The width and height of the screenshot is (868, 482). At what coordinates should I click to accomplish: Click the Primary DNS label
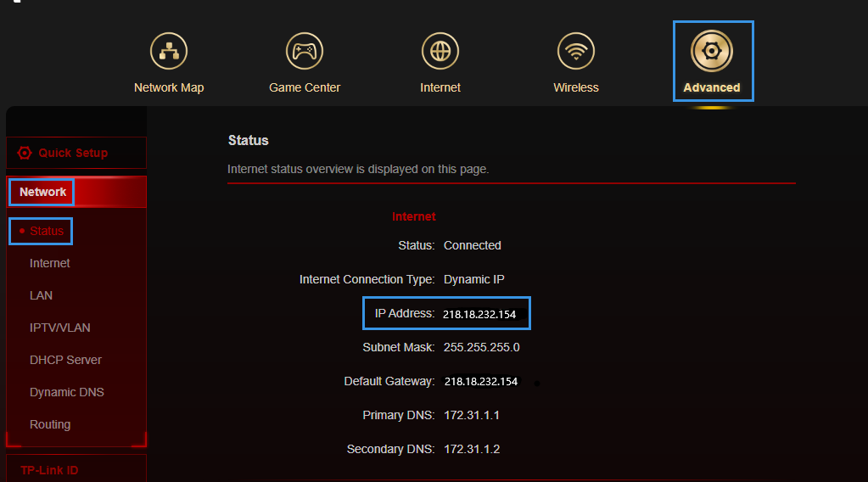point(399,415)
